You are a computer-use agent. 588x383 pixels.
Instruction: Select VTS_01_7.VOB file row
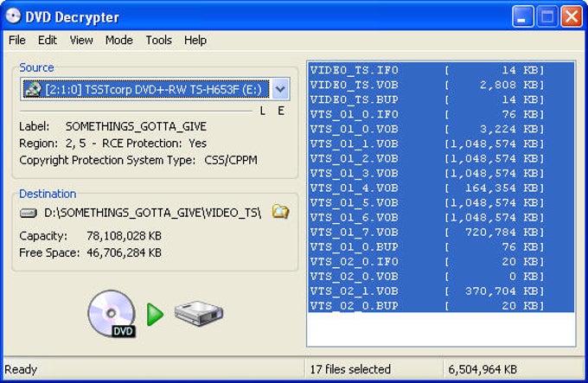pos(441,233)
